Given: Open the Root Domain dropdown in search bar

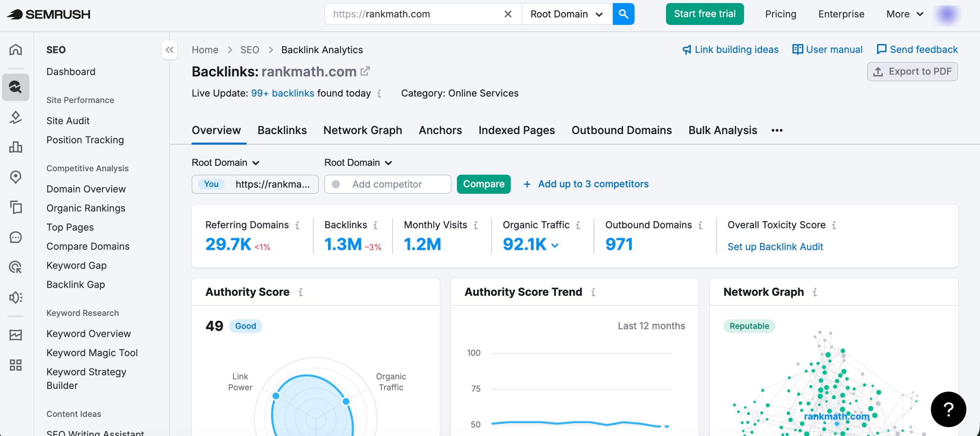Looking at the screenshot, I should [567, 14].
